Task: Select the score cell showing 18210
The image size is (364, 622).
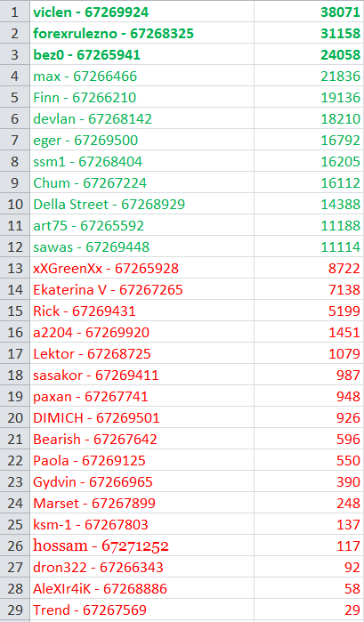Action: pyautogui.click(x=309, y=118)
